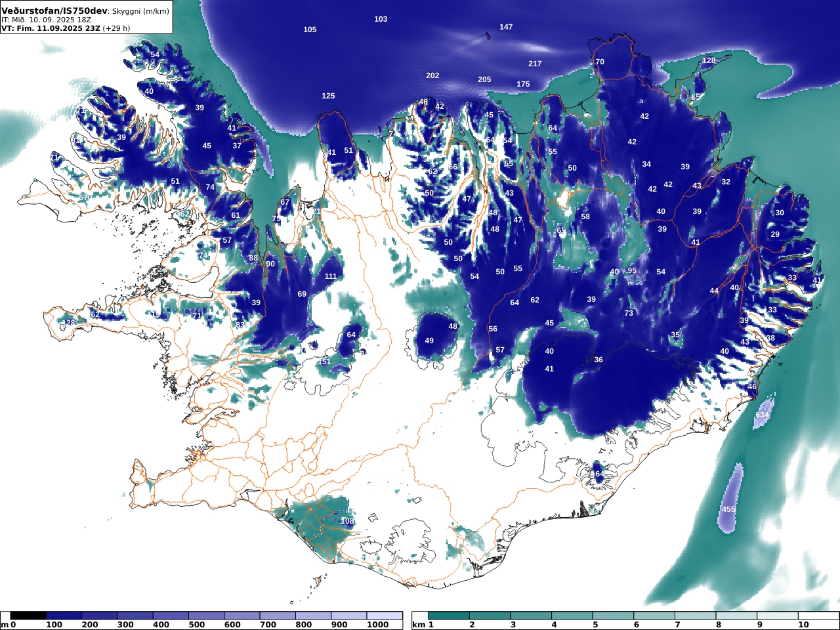Image resolution: width=840 pixels, height=630 pixels.
Task: Select the legend swatch between 5 and 6 km
Action: (x=613, y=616)
